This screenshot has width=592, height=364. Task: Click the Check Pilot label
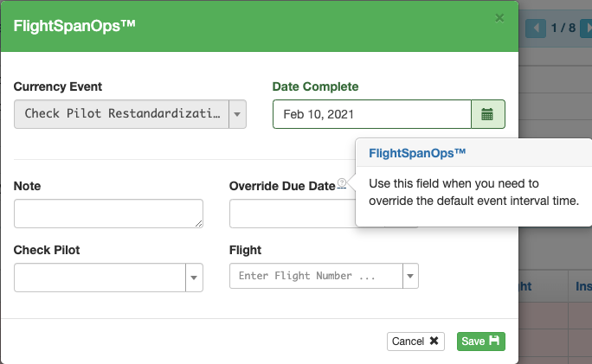(x=47, y=250)
